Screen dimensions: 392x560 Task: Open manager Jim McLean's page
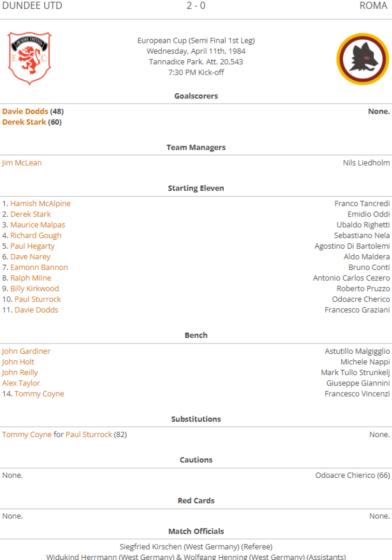click(22, 163)
